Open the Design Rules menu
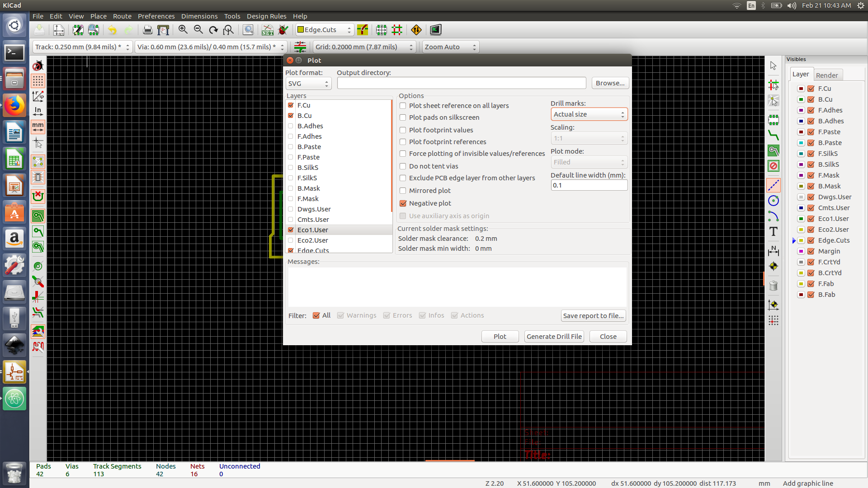The width and height of the screenshot is (868, 488). pyautogui.click(x=266, y=16)
